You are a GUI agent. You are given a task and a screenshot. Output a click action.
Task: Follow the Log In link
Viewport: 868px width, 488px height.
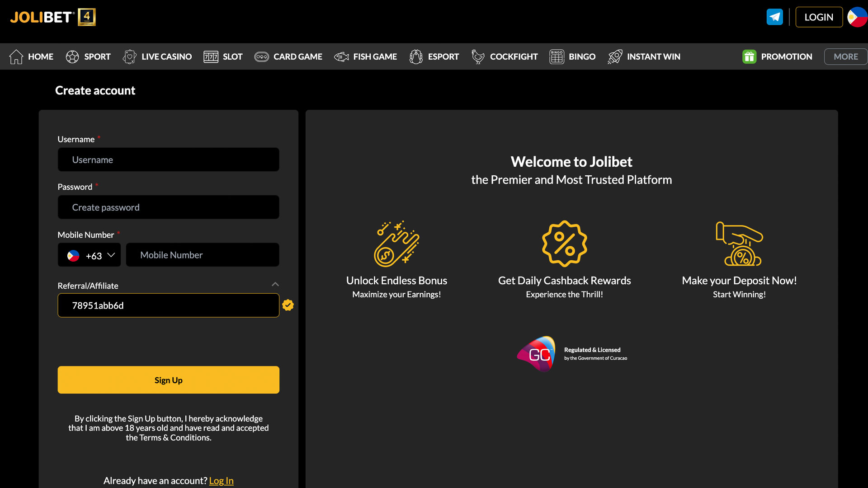pyautogui.click(x=221, y=480)
